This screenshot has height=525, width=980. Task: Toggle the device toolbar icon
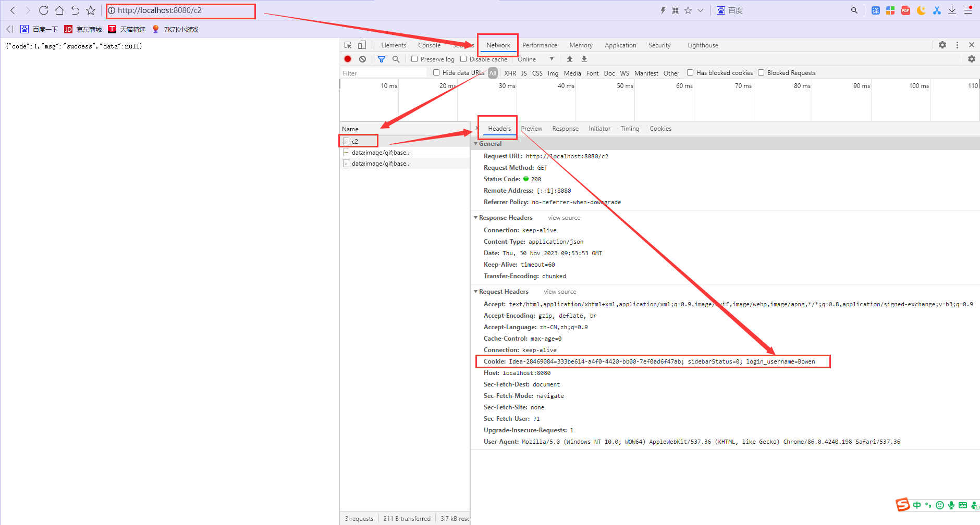362,45
